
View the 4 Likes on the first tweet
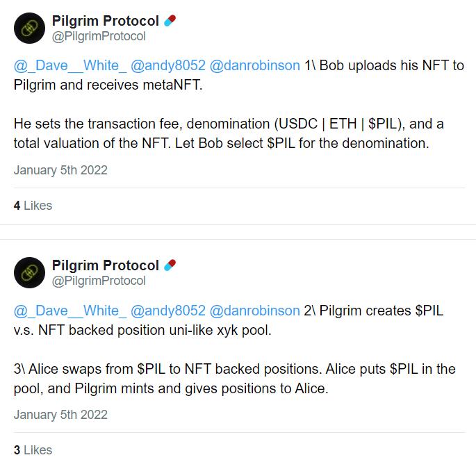coord(33,206)
